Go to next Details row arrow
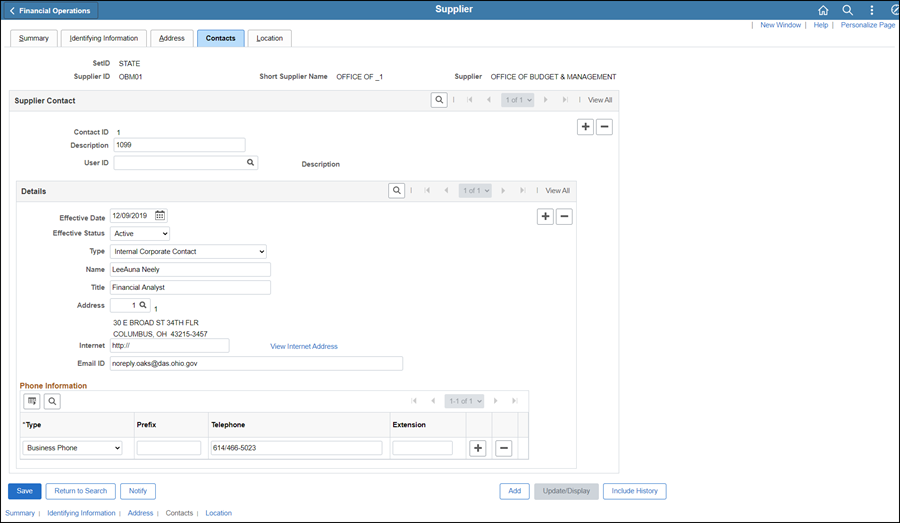900x523 pixels. tap(503, 191)
